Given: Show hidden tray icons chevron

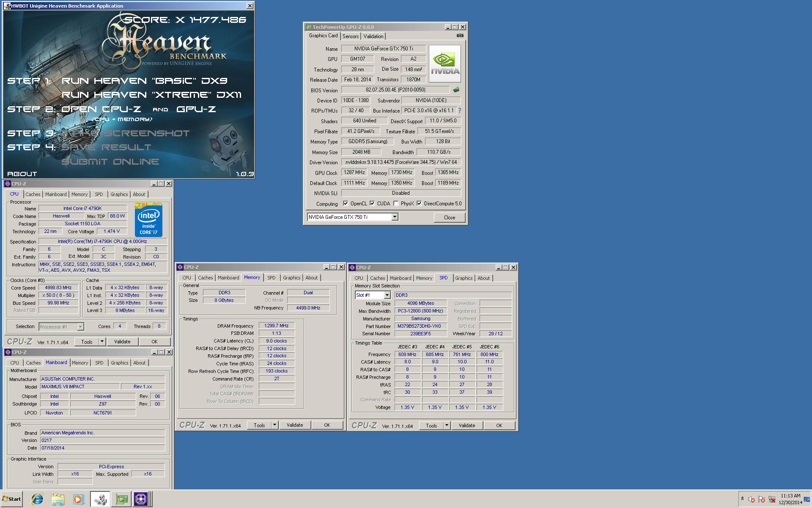Looking at the screenshot, I should coord(742,499).
